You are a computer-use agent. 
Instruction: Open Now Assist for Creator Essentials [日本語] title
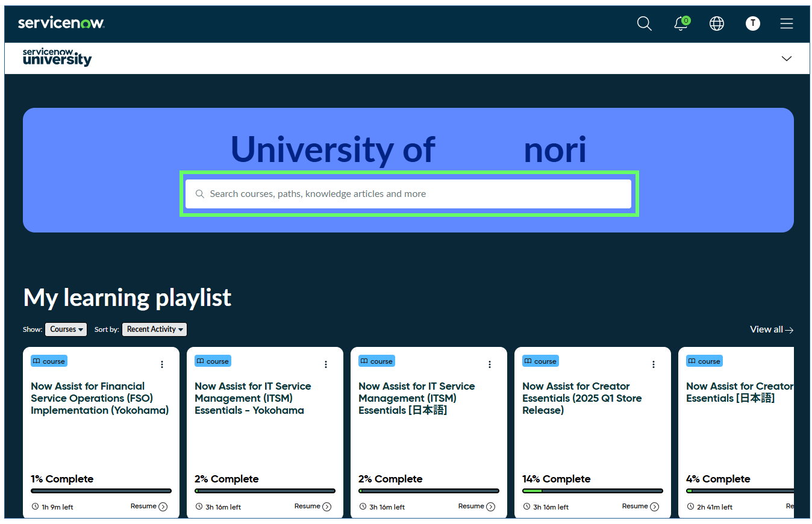[x=740, y=392]
